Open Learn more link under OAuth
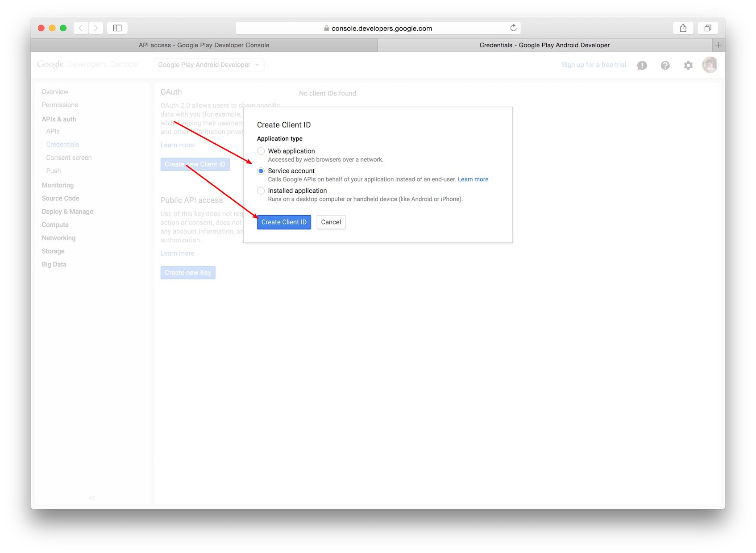This screenshot has width=756, height=553. pos(178,145)
